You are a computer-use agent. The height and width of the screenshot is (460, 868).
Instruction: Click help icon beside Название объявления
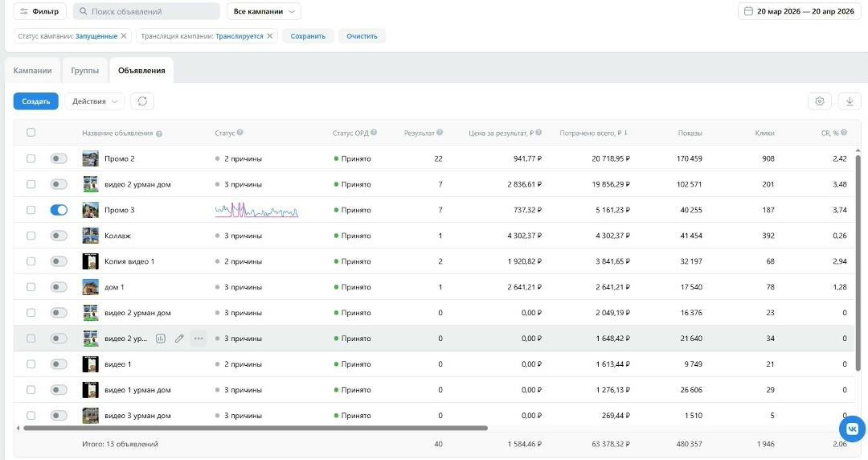pos(159,133)
